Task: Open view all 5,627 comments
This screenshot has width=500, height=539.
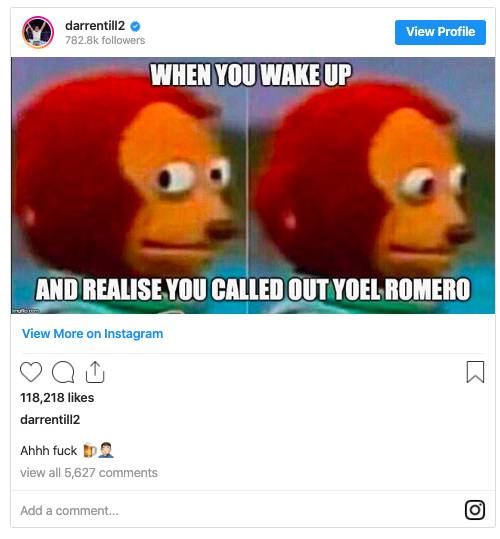Action: click(x=89, y=473)
